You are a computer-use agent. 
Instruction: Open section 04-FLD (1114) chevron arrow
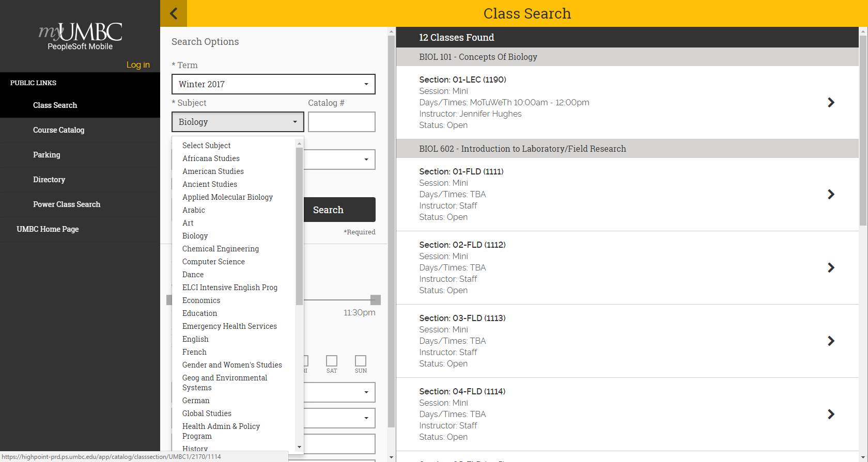[x=831, y=415]
